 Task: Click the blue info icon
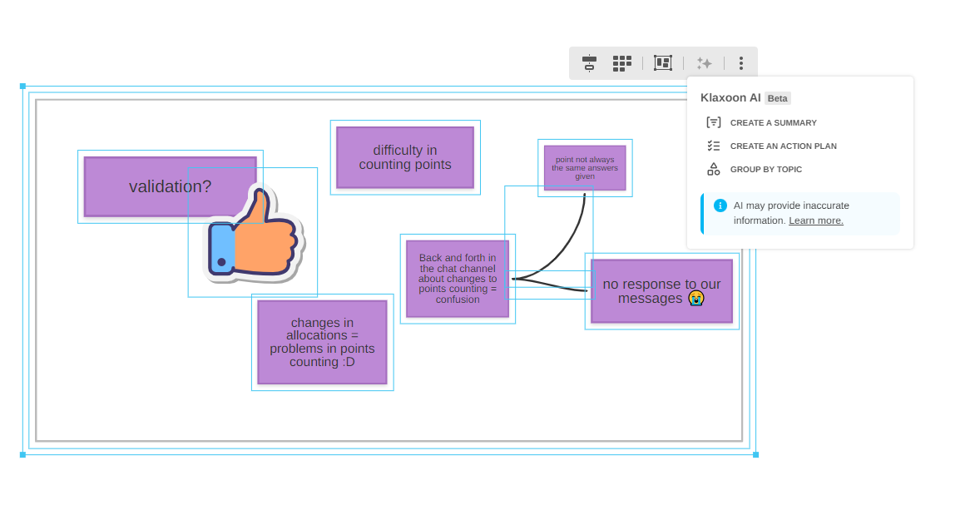coord(720,206)
